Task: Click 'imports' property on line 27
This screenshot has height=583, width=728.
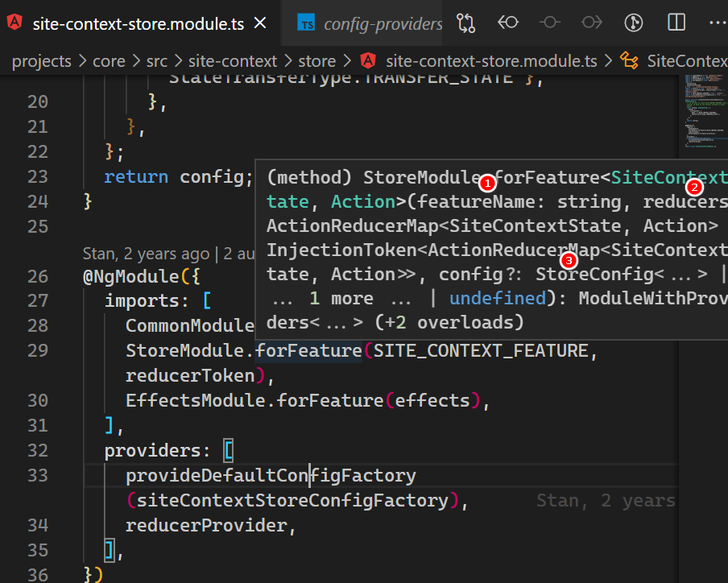Action: point(142,301)
